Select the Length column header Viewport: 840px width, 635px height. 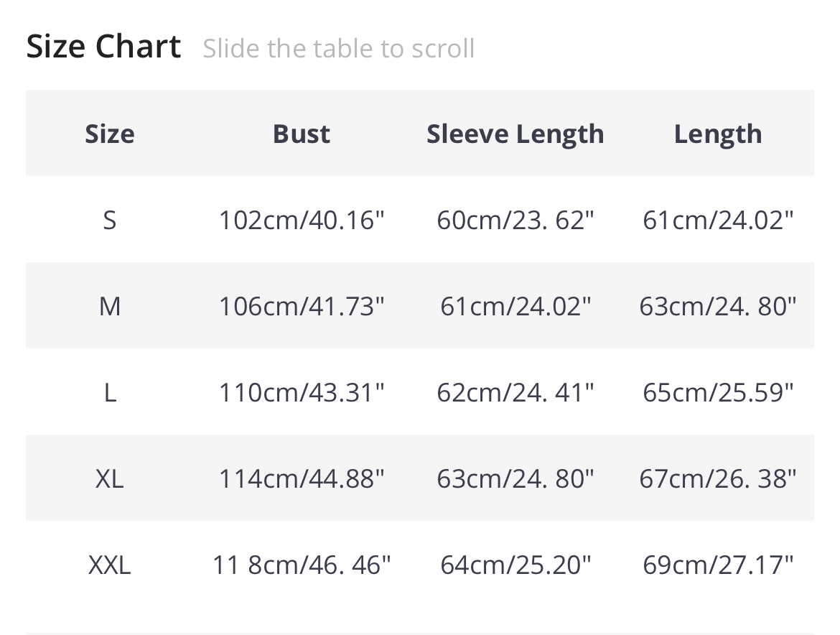point(718,134)
